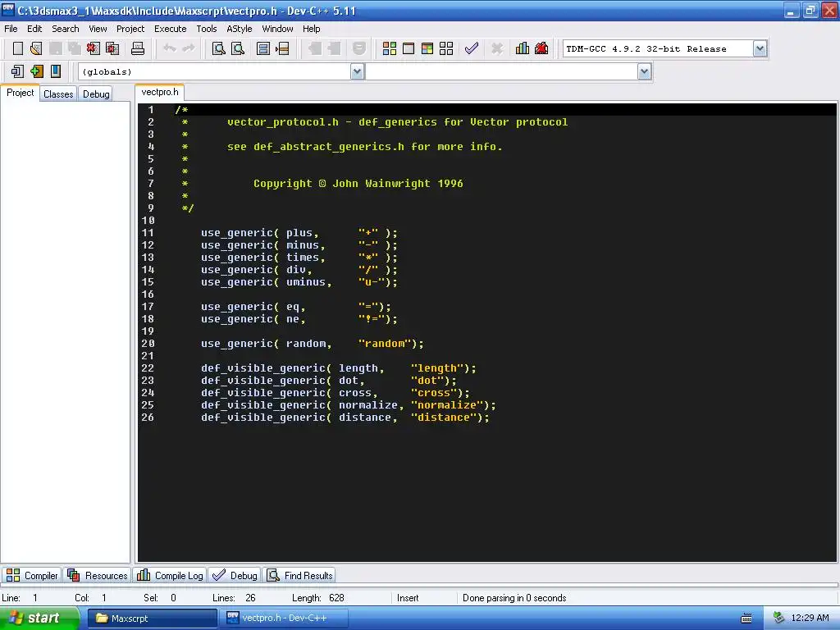
Task: Open the Help menu
Action: pos(311,29)
